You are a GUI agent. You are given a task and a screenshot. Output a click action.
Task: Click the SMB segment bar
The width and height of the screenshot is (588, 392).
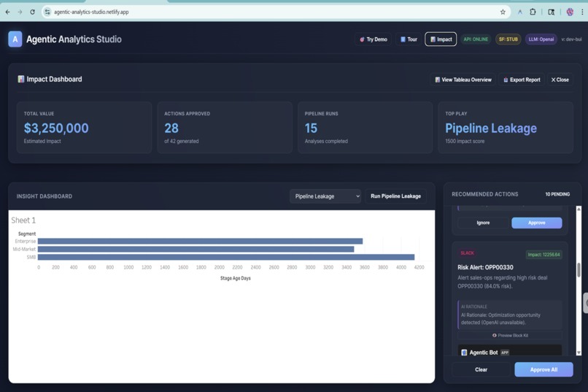[226, 257]
